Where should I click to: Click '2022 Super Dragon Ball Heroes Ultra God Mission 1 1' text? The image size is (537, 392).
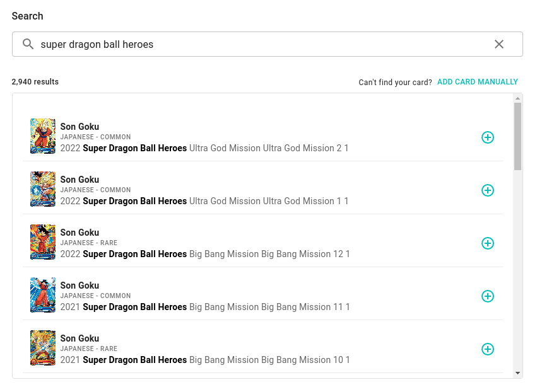click(x=204, y=201)
